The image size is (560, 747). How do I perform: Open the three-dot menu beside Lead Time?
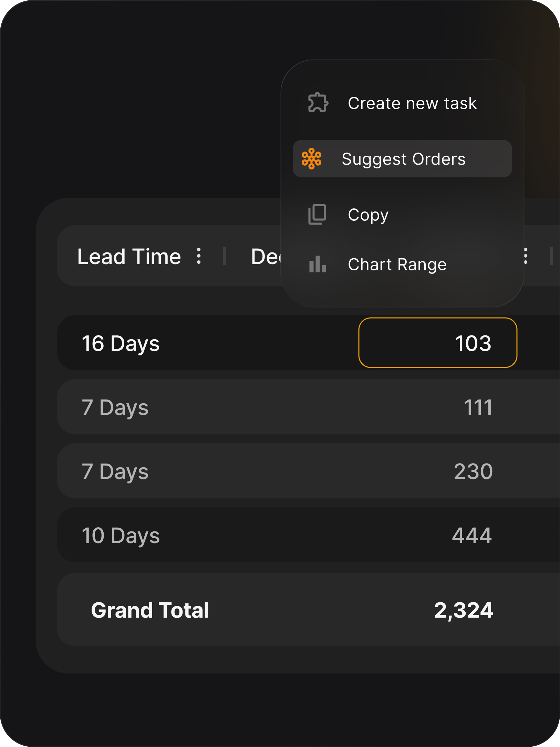[x=199, y=256]
